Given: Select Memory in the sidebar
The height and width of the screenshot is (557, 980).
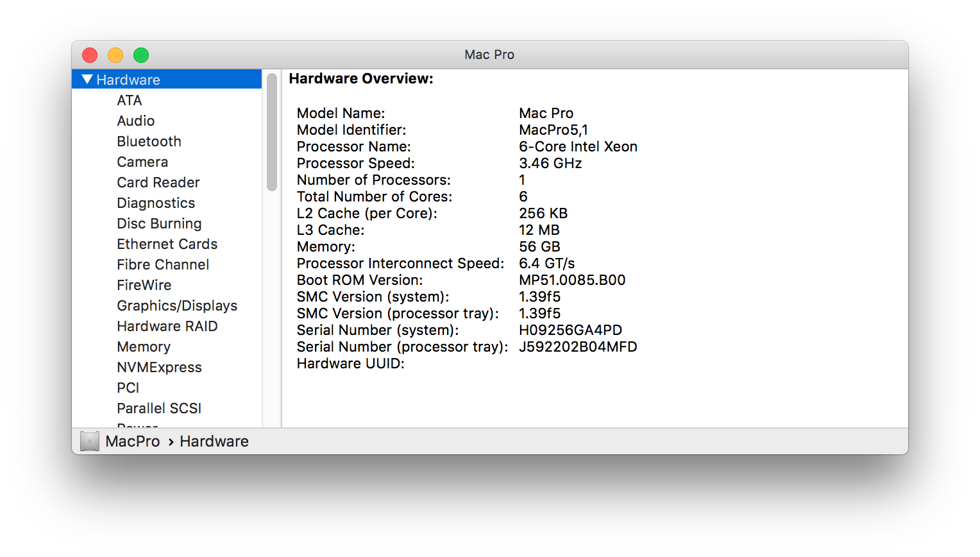Looking at the screenshot, I should 144,347.
